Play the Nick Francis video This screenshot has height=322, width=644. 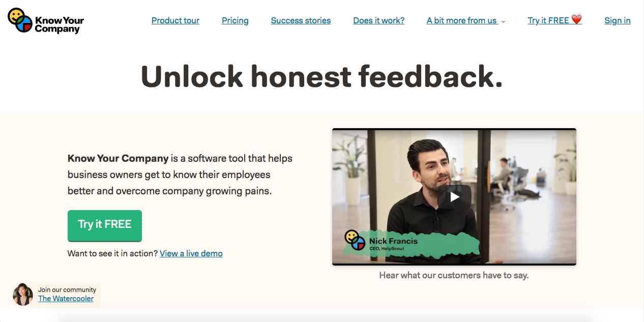point(454,197)
